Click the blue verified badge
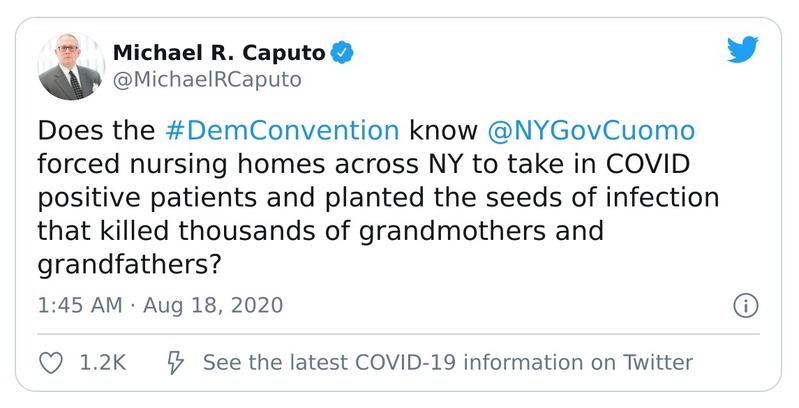 (342, 52)
